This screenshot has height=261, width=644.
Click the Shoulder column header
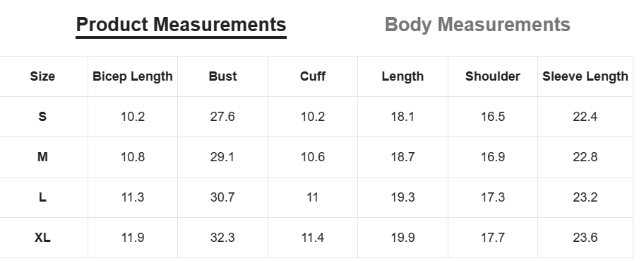click(x=492, y=76)
